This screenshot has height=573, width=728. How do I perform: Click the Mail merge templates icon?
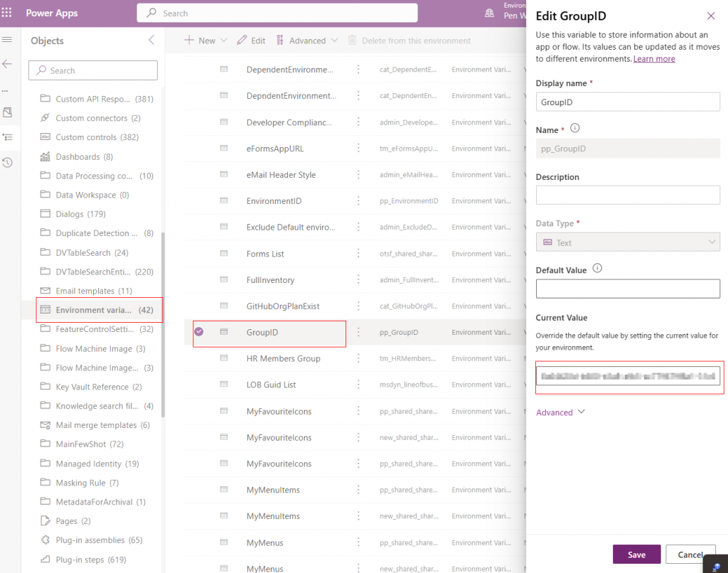tap(45, 425)
